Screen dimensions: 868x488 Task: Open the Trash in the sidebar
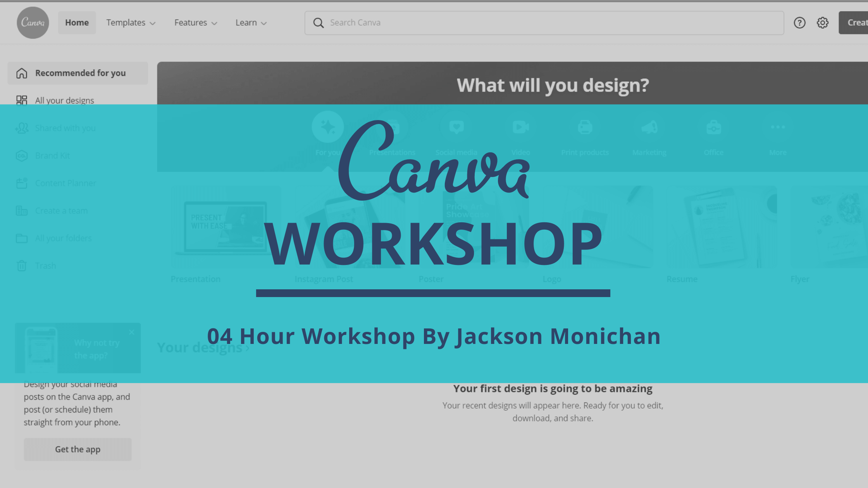click(x=45, y=265)
